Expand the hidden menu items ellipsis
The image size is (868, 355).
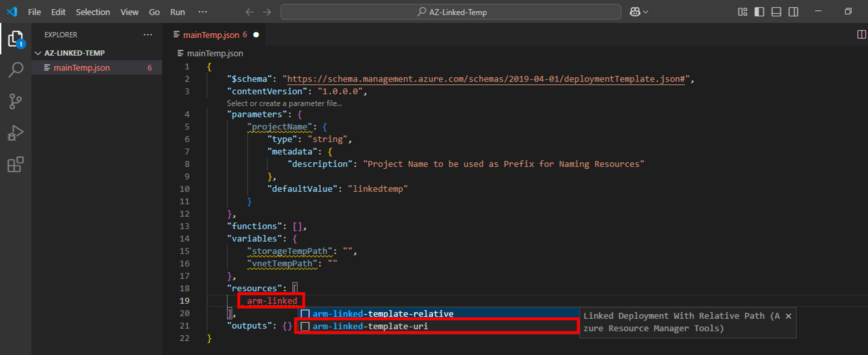202,12
